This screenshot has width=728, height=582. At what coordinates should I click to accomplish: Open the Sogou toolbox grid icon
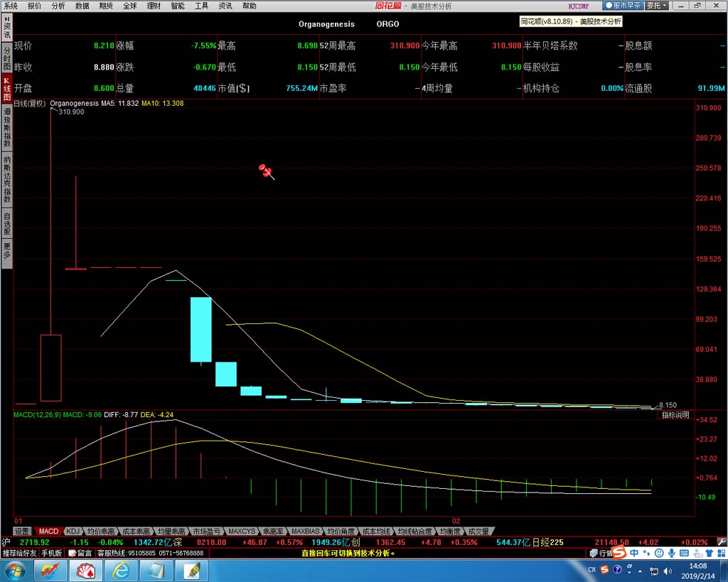pos(722,553)
